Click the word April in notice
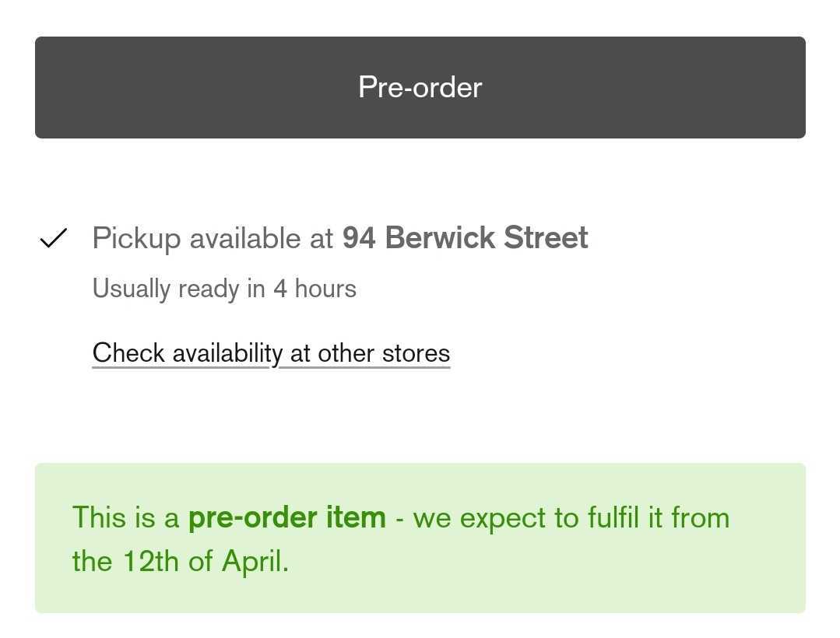Viewport: 840px width, 638px height. (254, 561)
